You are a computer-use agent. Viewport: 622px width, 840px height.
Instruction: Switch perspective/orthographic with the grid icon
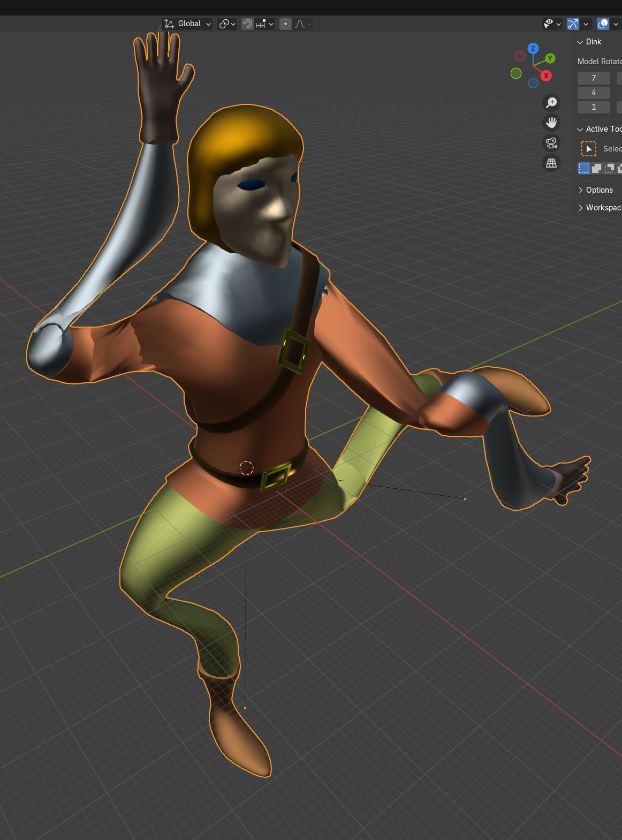pyautogui.click(x=551, y=163)
